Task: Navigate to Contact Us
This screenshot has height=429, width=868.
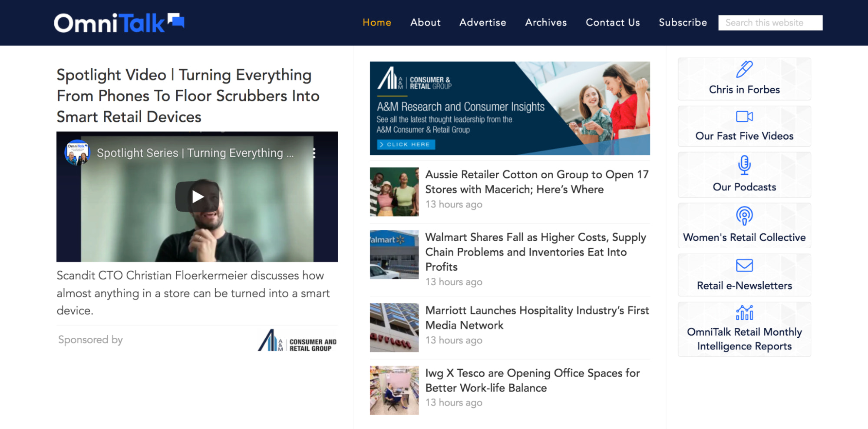Action: pos(612,23)
